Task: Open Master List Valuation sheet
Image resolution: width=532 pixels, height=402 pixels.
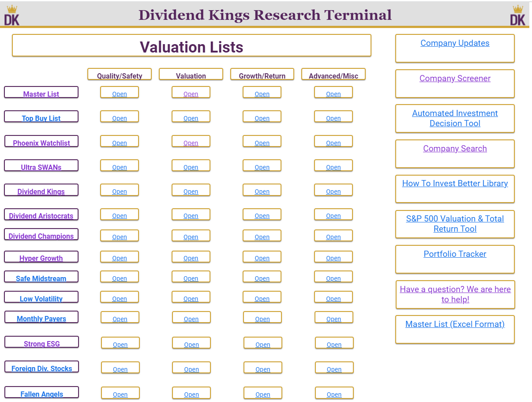Action: (x=191, y=94)
